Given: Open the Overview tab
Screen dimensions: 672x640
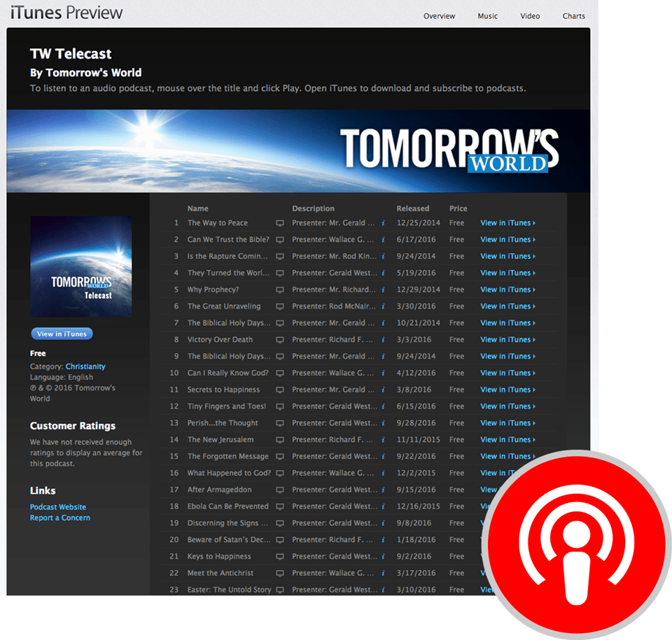Looking at the screenshot, I should click(440, 16).
